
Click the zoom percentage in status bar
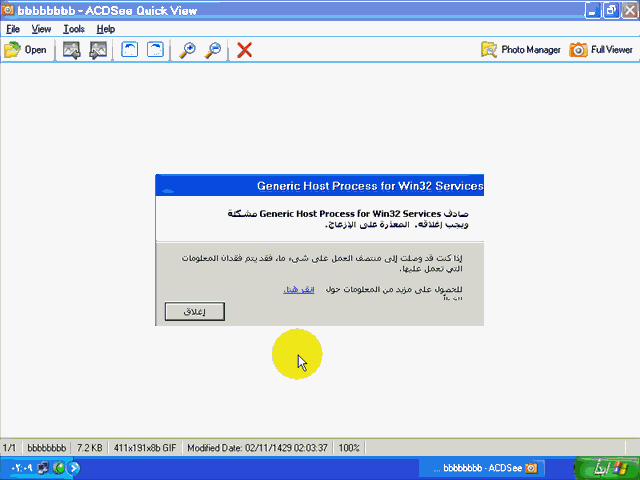(349, 448)
